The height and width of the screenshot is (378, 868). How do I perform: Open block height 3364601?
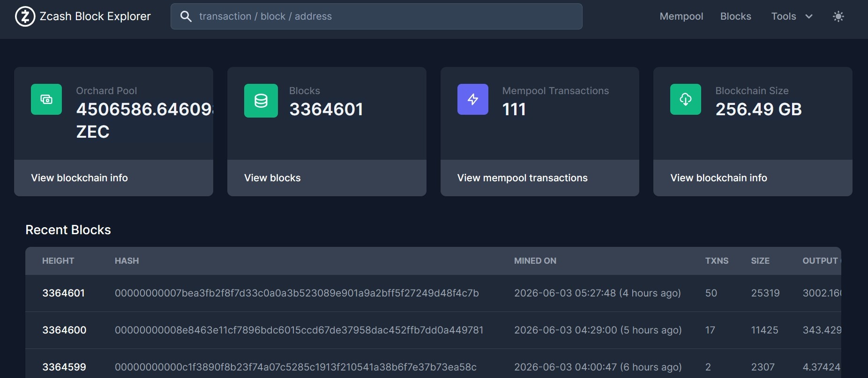[63, 293]
